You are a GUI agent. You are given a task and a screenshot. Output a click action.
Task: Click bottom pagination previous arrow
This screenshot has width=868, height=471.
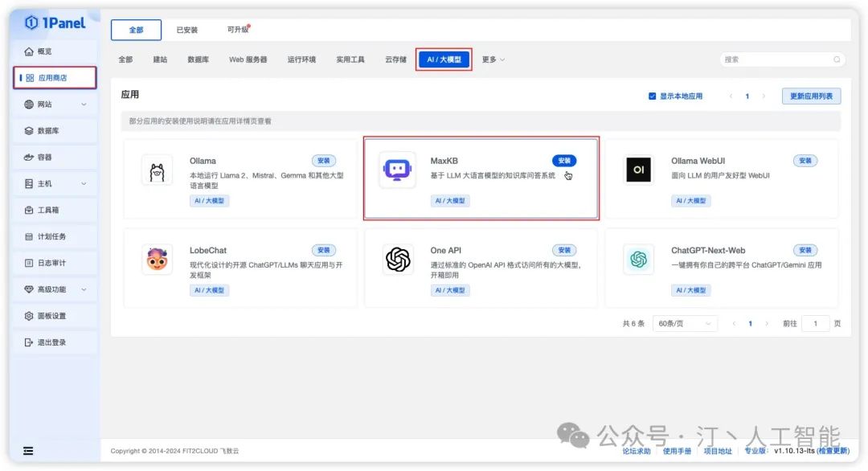point(734,324)
